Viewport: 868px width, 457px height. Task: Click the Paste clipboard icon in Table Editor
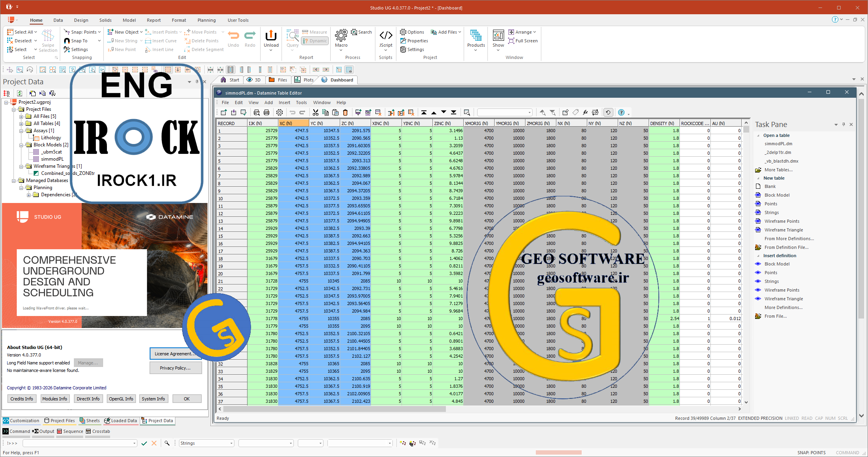pyautogui.click(x=335, y=112)
